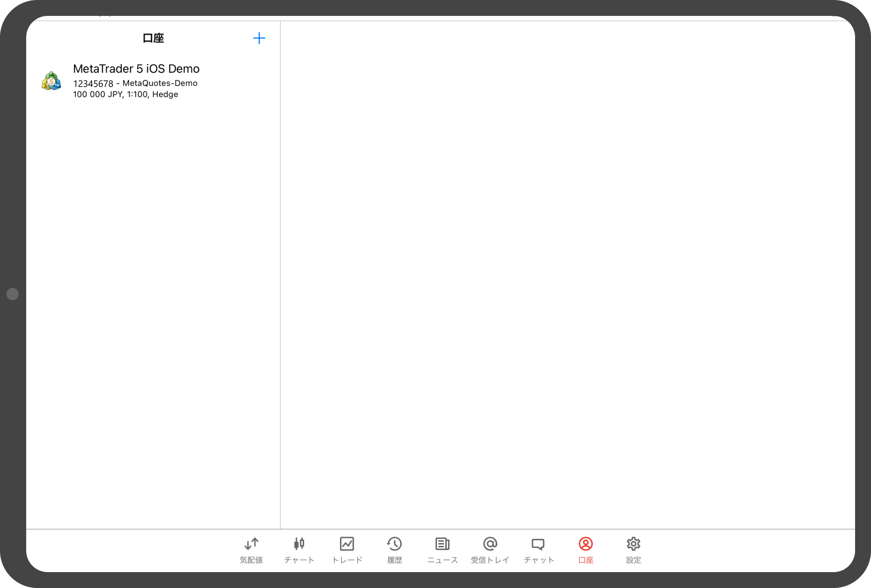
Task: Select the チャート candlestick icon
Action: click(299, 544)
